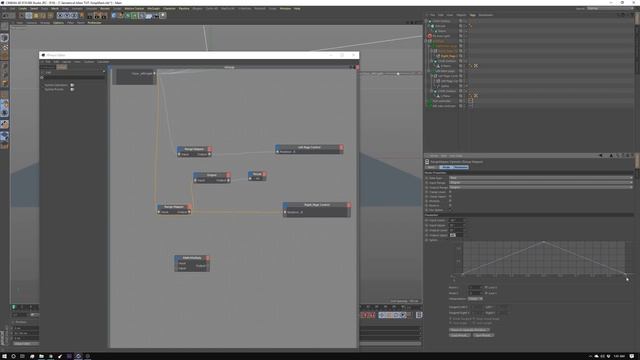The height and width of the screenshot is (360, 640).
Task: Open the Data Type dropdown
Action: [x=541, y=178]
